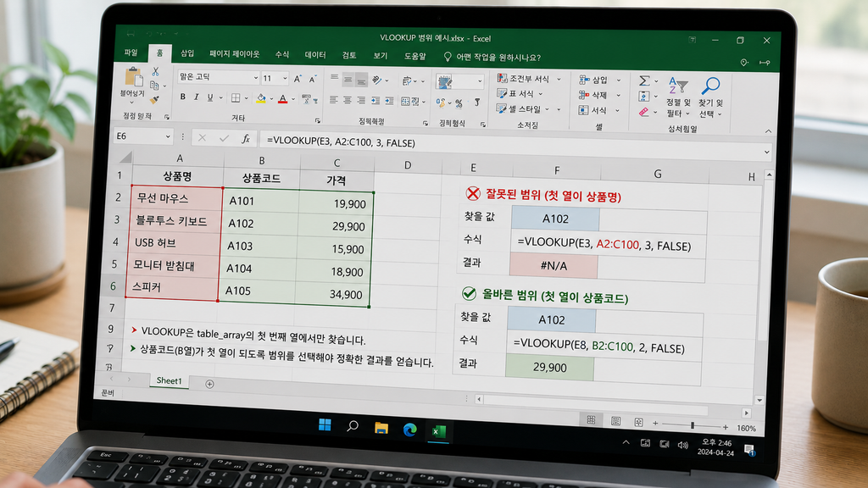
Task: Click the Borders grid icon
Action: (236, 98)
